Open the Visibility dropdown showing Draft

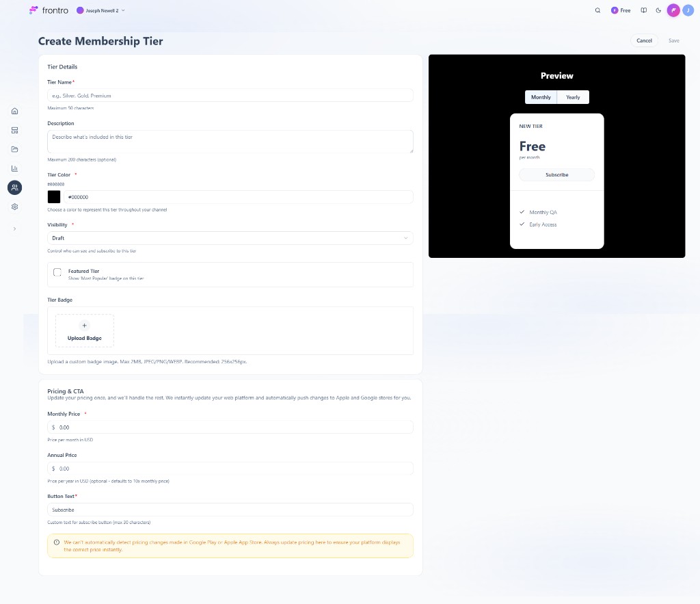(x=230, y=238)
